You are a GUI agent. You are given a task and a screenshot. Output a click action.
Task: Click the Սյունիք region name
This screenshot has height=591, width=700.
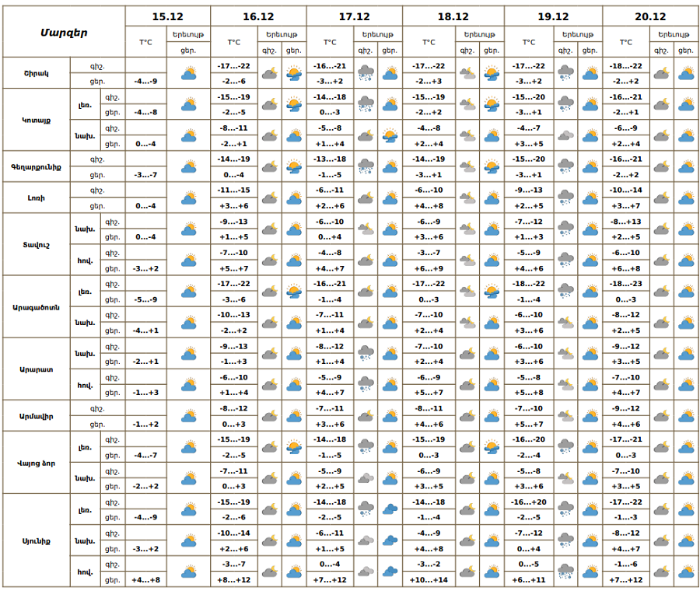pos(36,541)
